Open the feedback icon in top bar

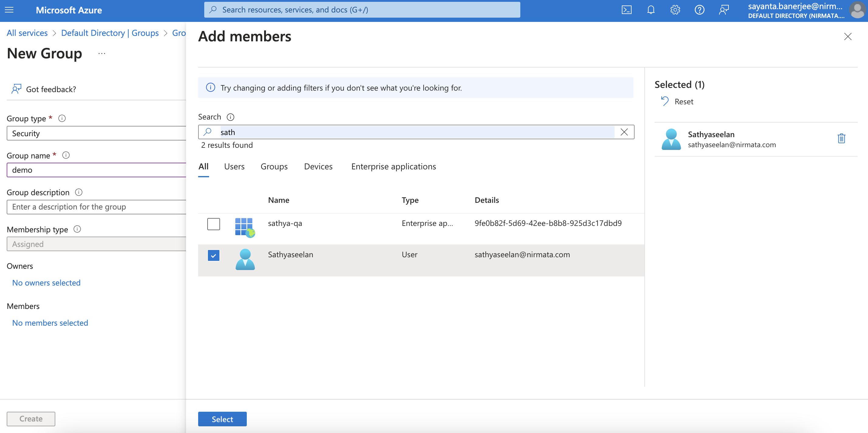point(723,10)
